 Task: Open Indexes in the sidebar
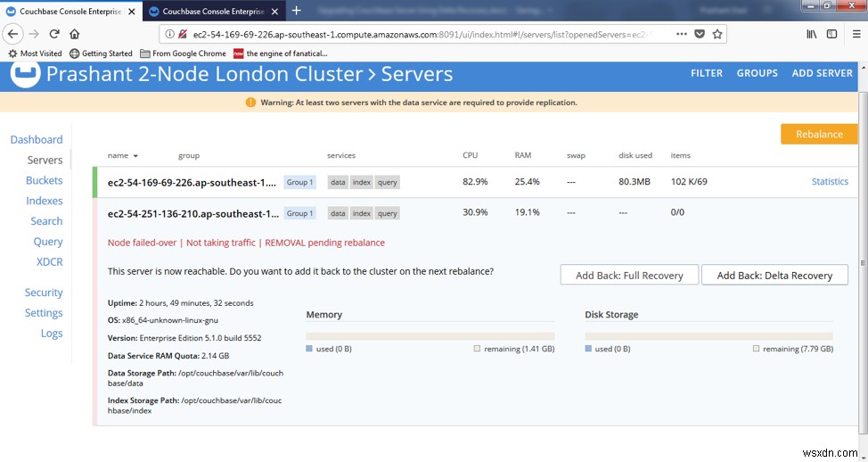pyautogui.click(x=44, y=201)
